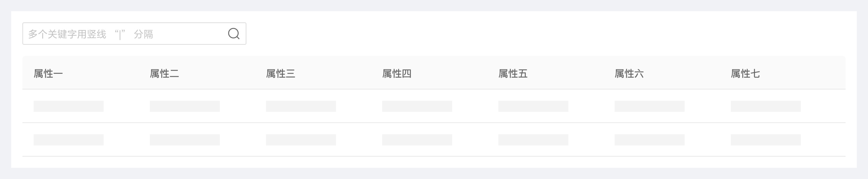The height and width of the screenshot is (179, 868).
Task: Select first-row placeholder cell under 属性二
Action: (185, 106)
